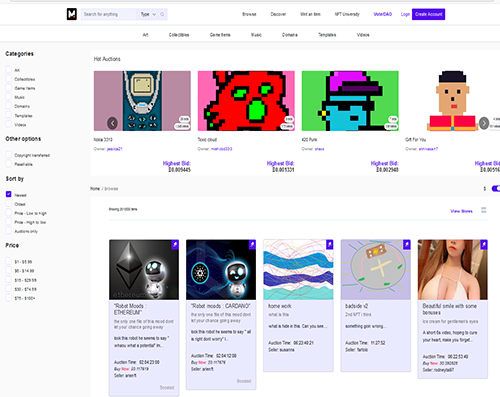This screenshot has height=397, width=500.
Task: Show previous Hot Auctions with left arrow
Action: [x=112, y=123]
